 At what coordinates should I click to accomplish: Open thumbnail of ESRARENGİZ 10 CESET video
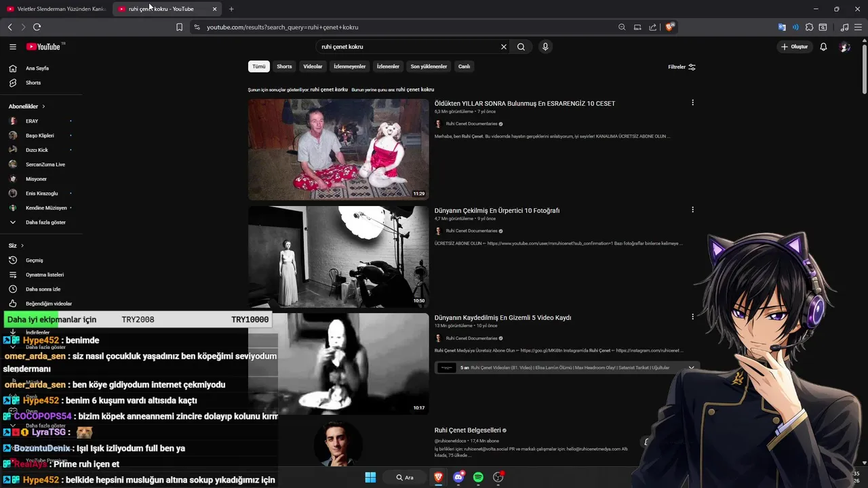[x=338, y=150]
